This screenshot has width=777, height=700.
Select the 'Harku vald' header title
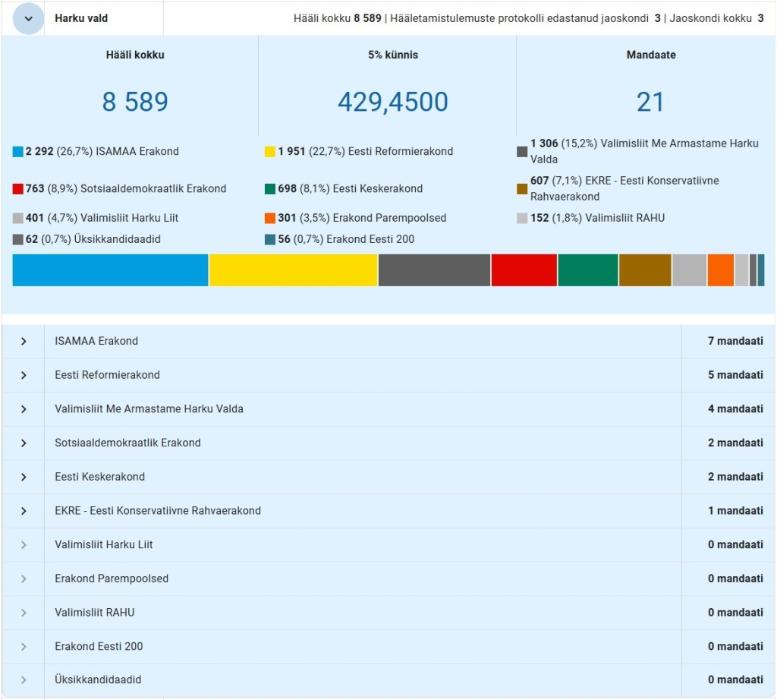pyautogui.click(x=81, y=18)
